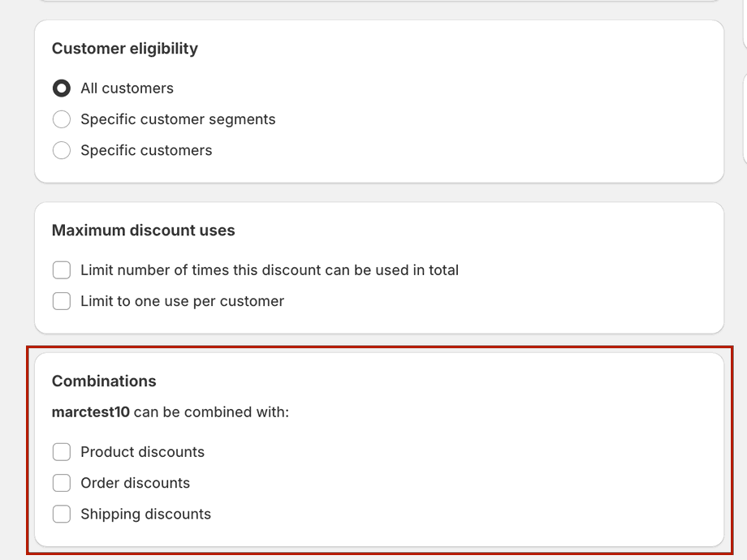Click the 'Order discounts' label text
747x560 pixels.
click(x=135, y=483)
